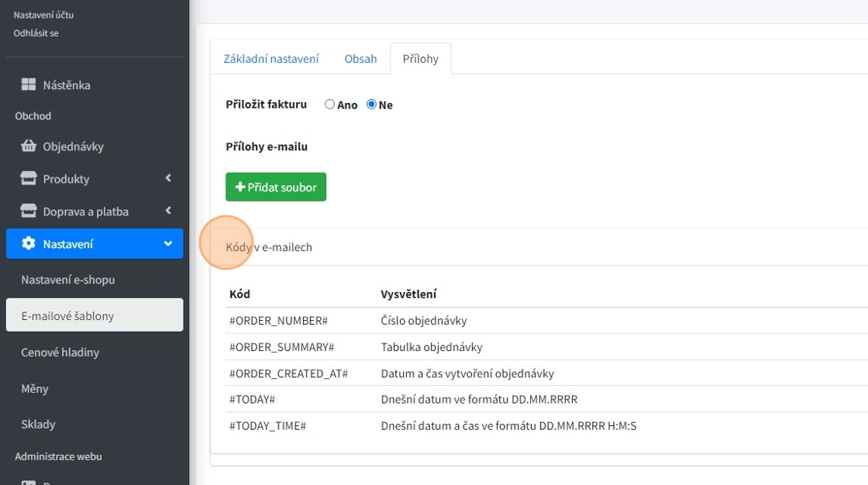
Task: Go to Nastavení e-shopu
Action: [68, 280]
